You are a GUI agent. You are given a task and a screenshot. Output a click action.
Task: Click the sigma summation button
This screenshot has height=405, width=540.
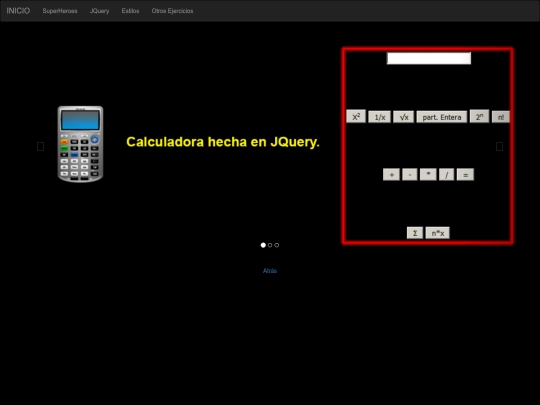point(415,233)
